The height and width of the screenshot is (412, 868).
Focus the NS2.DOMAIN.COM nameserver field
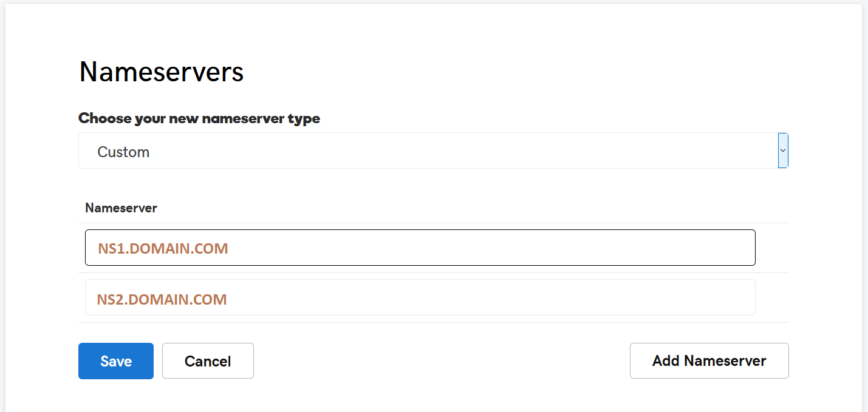pos(420,297)
